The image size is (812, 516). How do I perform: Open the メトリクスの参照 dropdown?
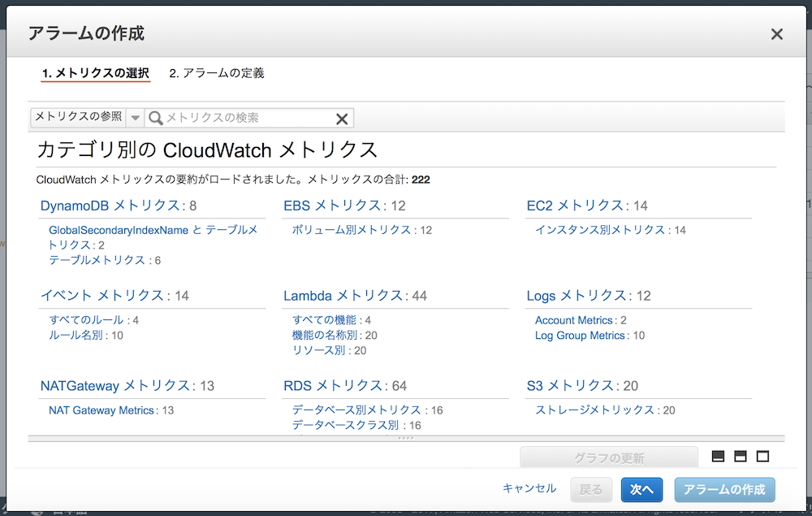(x=135, y=117)
